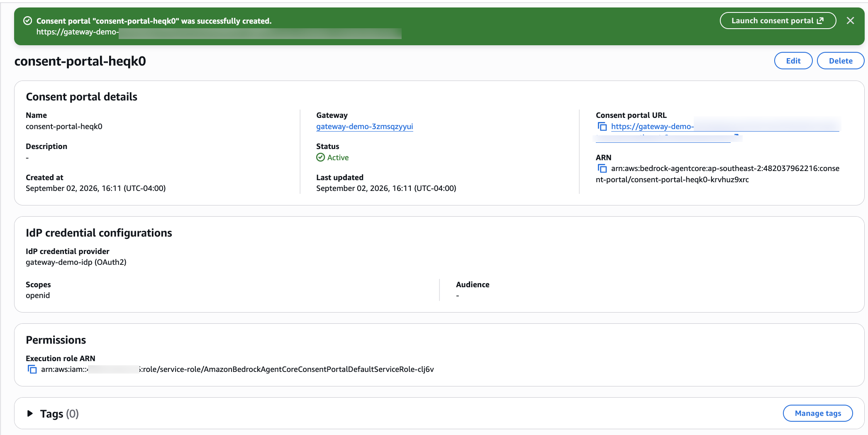Select gateway-demo-idp (OAuth2) provider text
This screenshot has width=868, height=435.
point(76,262)
